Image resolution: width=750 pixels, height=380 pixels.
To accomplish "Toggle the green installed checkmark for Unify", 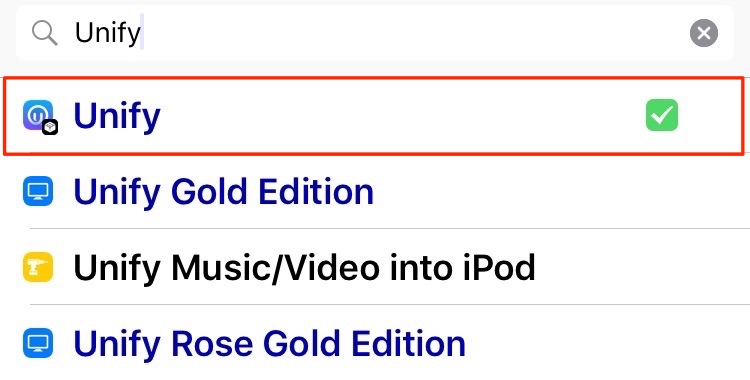I will pyautogui.click(x=662, y=115).
